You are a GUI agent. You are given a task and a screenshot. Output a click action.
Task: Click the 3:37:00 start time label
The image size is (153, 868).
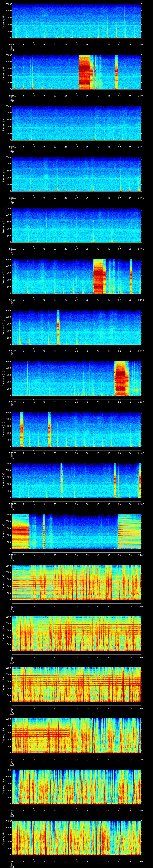coord(12,810)
